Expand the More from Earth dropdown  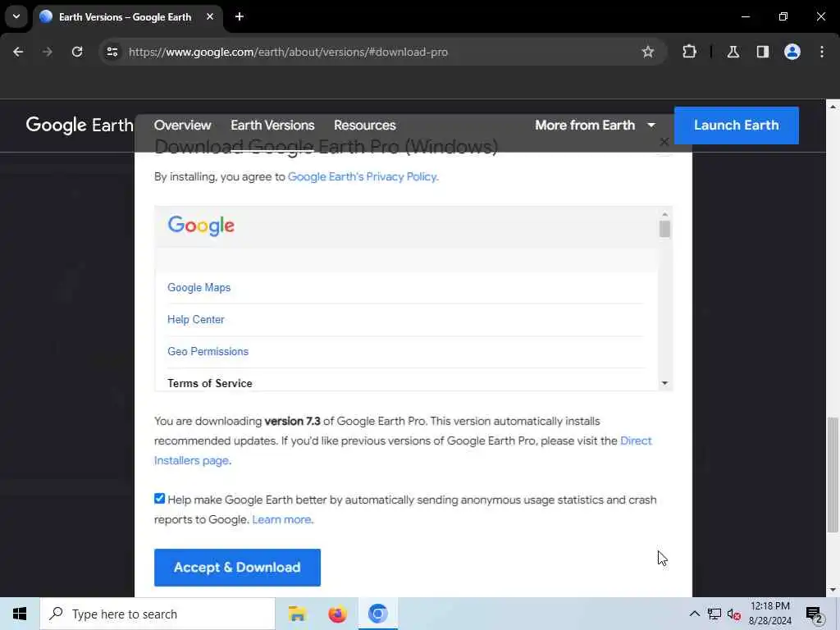tap(595, 125)
